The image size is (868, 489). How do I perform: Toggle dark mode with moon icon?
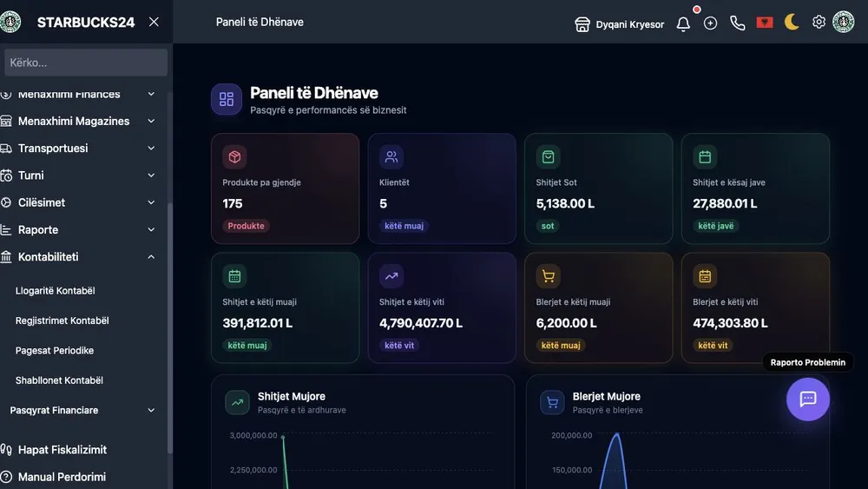(x=792, y=23)
